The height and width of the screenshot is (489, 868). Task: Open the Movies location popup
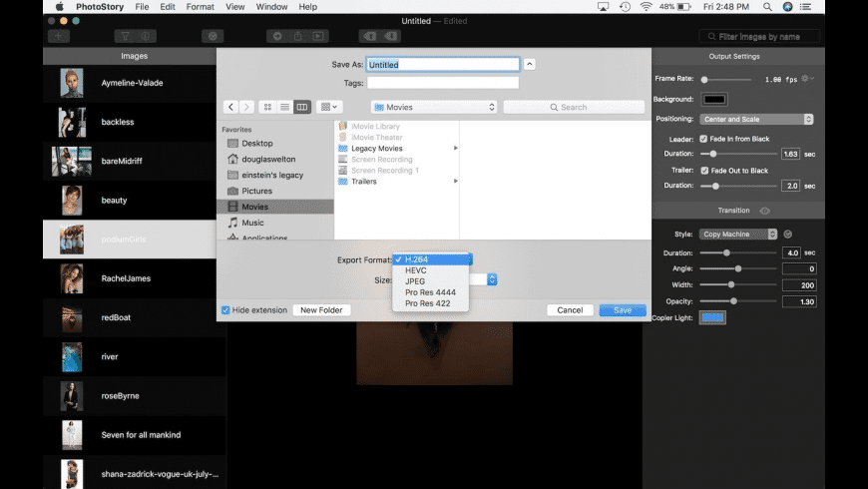coord(434,107)
